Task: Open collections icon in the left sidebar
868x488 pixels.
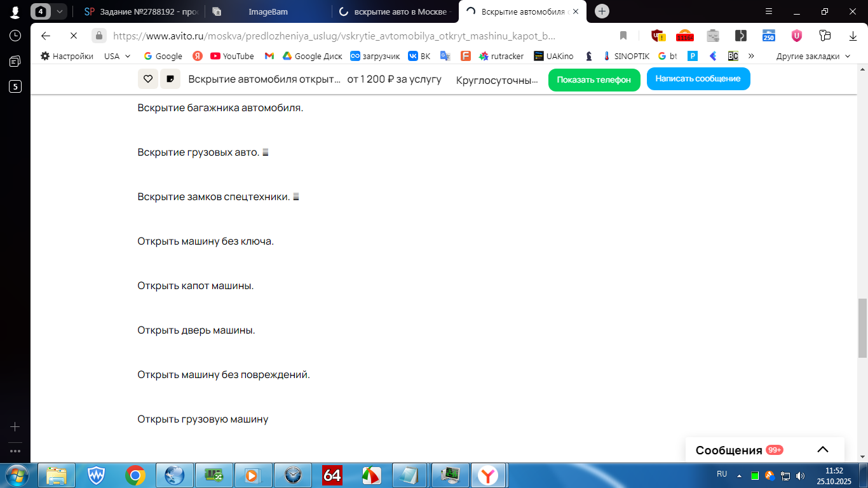Action: [x=15, y=62]
